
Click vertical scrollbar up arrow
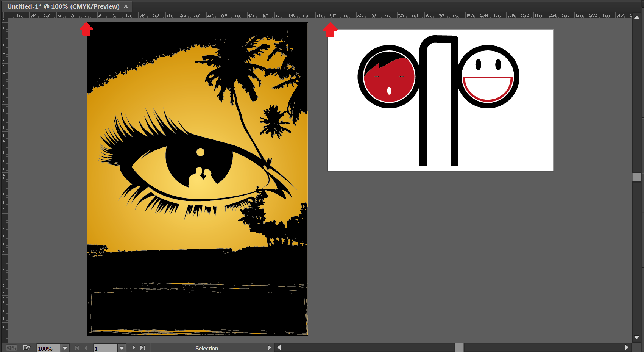tap(637, 17)
